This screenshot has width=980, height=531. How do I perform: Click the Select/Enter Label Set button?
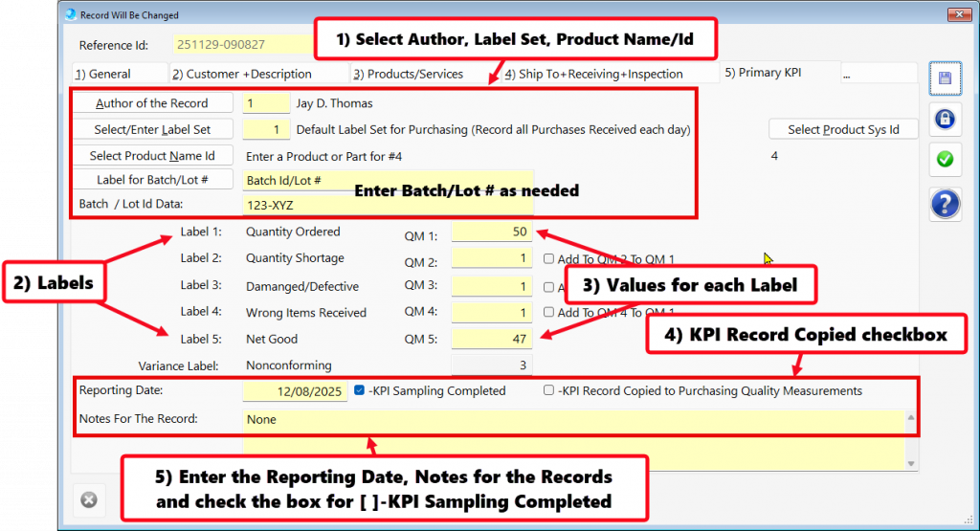coord(152,129)
